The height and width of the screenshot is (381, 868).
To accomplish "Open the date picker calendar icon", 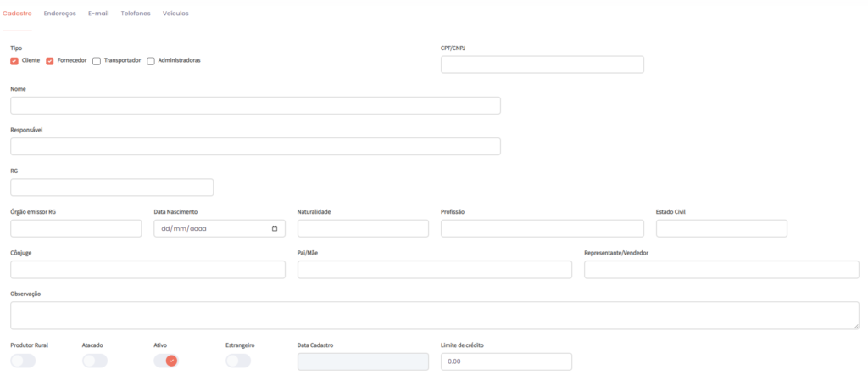I will coord(274,229).
